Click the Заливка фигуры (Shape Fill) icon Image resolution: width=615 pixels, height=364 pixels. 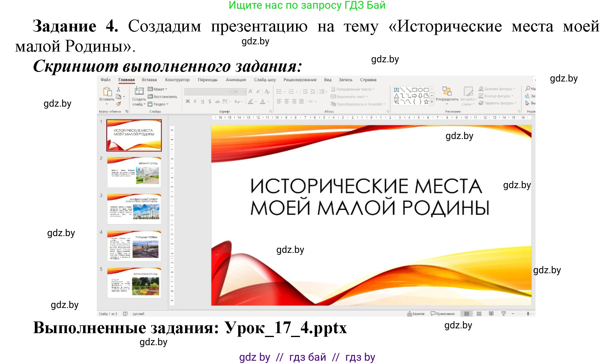coord(481,89)
